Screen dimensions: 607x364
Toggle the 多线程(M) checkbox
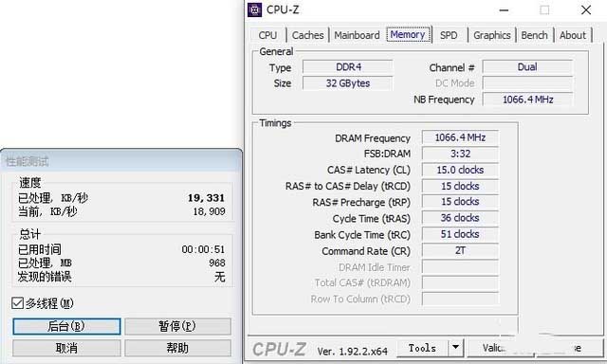pyautogui.click(x=17, y=303)
